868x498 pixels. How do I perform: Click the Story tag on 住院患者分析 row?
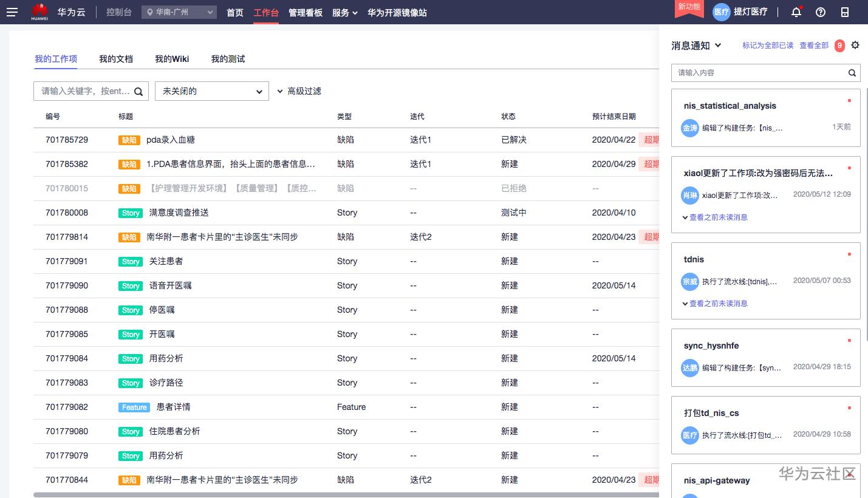pos(131,432)
